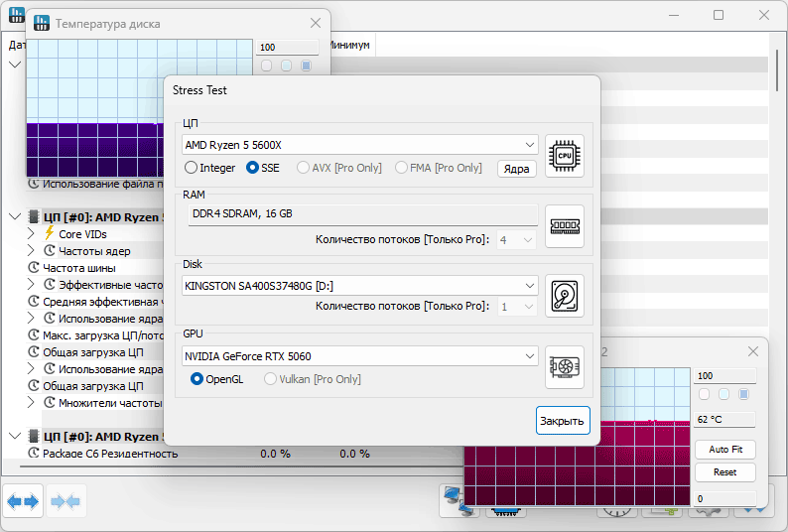Click the blue color swatch in temperature graph
The height and width of the screenshot is (532, 788).
pyautogui.click(x=306, y=66)
